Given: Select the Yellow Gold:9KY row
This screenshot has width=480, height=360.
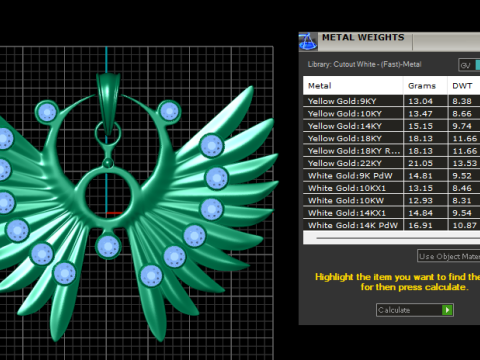Looking at the screenshot, I should pyautogui.click(x=392, y=101).
